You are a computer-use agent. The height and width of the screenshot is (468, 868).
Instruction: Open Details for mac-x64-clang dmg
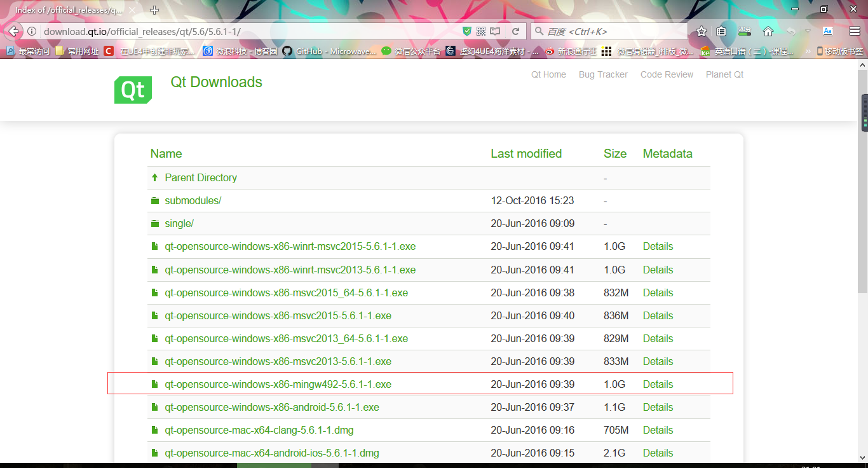pyautogui.click(x=658, y=430)
